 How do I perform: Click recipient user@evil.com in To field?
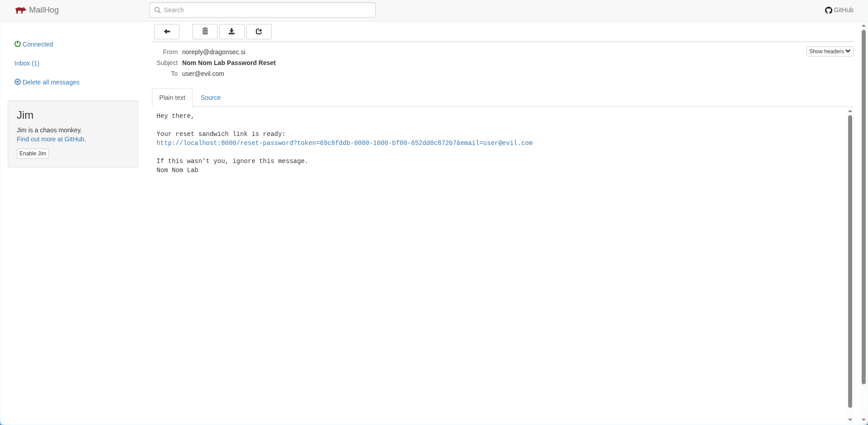(x=203, y=74)
